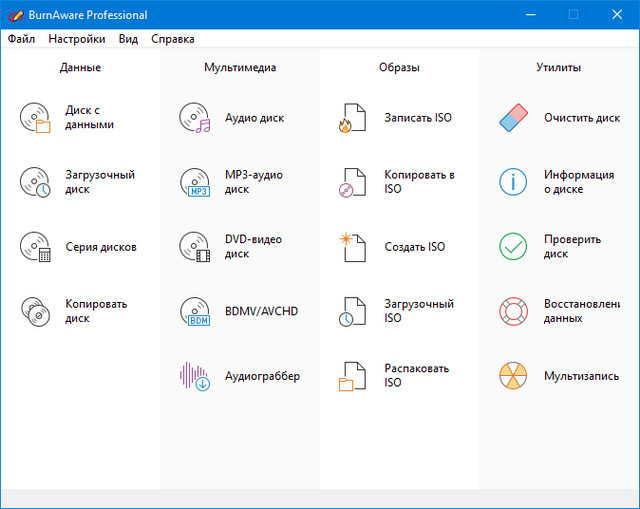Select the Erase disc eraser icon
This screenshot has width=640, height=509.
pos(513,118)
